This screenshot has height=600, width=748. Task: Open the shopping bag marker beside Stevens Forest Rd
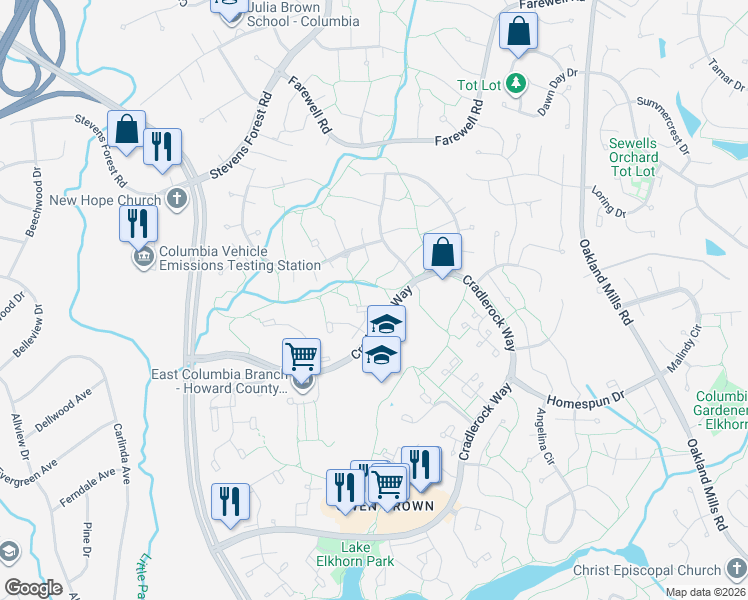[126, 130]
